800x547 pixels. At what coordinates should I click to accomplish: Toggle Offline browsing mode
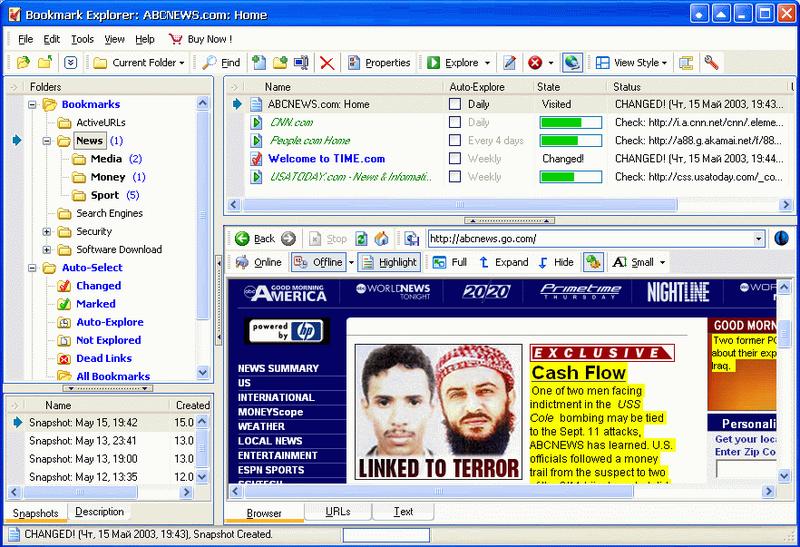[x=319, y=262]
